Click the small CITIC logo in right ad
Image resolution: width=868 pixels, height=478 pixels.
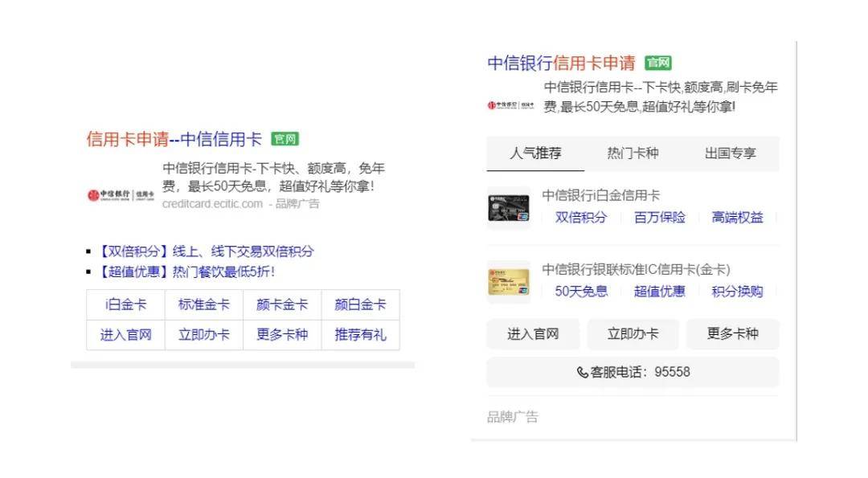510,105
